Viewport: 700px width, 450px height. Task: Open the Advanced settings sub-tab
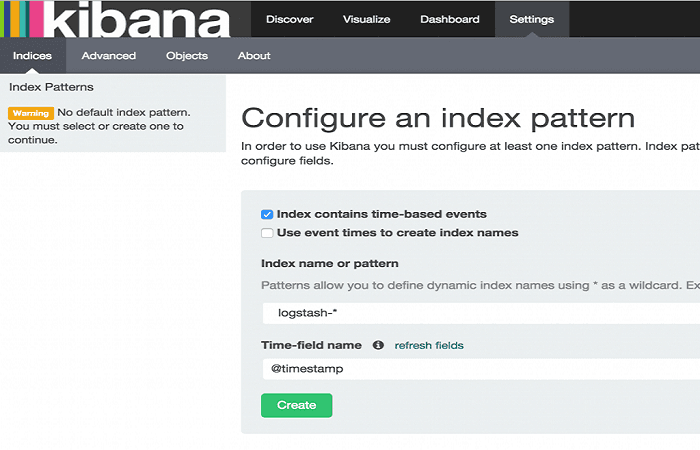[109, 56]
